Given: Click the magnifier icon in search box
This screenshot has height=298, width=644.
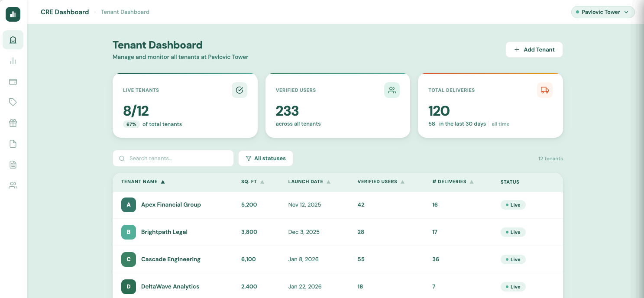Looking at the screenshot, I should click(122, 159).
